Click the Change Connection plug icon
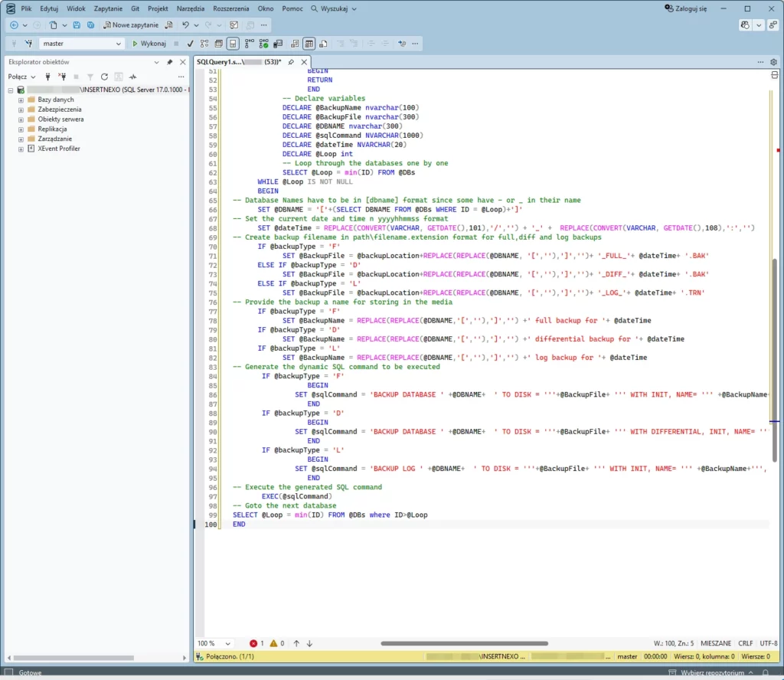 pos(28,44)
